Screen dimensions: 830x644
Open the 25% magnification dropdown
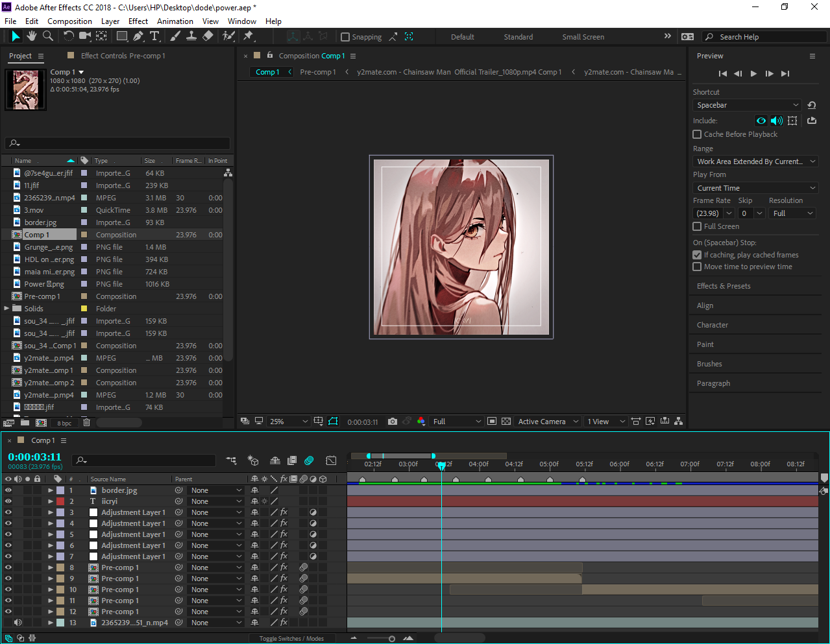click(289, 422)
